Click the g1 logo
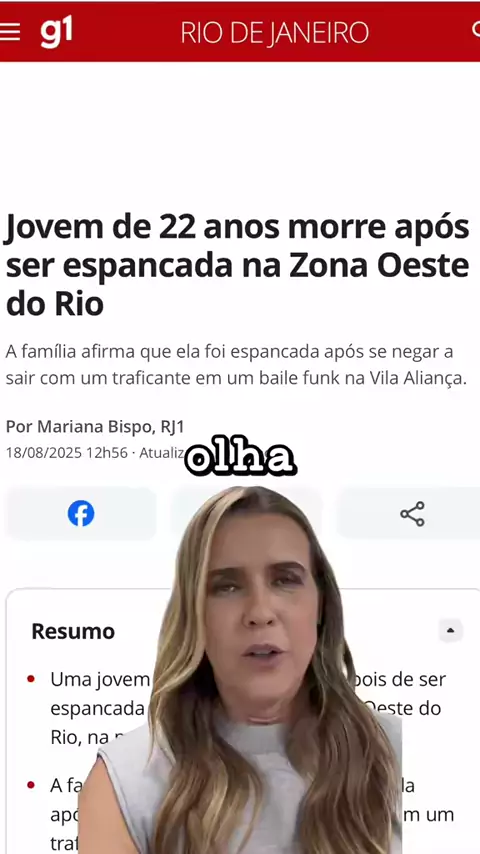Viewport: 480px width, 854px height. [x=56, y=32]
